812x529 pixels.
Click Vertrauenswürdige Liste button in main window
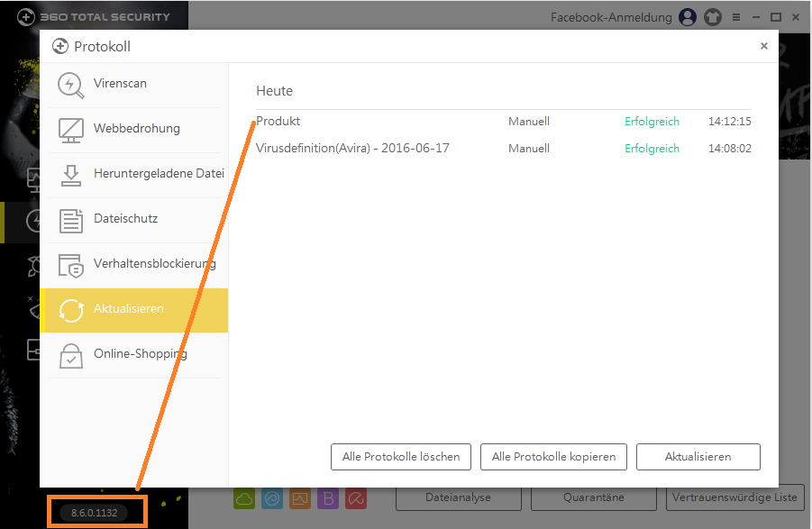pyautogui.click(x=734, y=498)
